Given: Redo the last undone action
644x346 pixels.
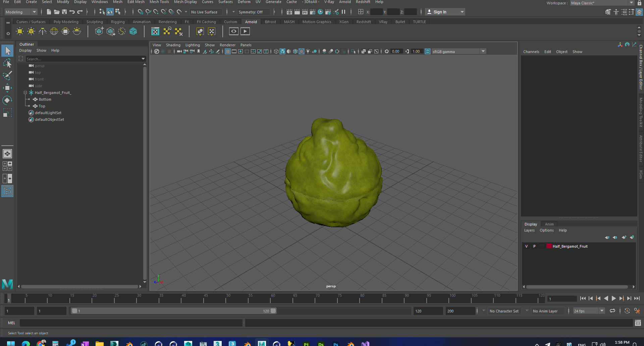Looking at the screenshot, I should [x=80, y=12].
